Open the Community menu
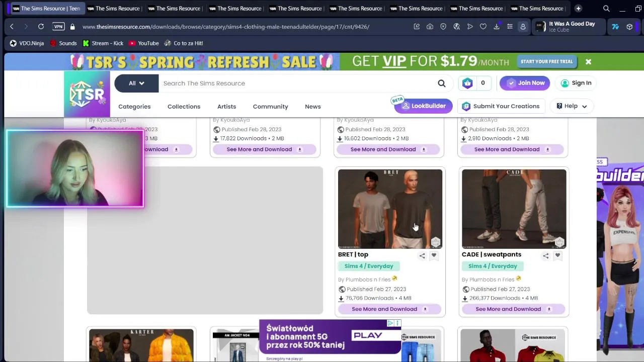 [271, 107]
